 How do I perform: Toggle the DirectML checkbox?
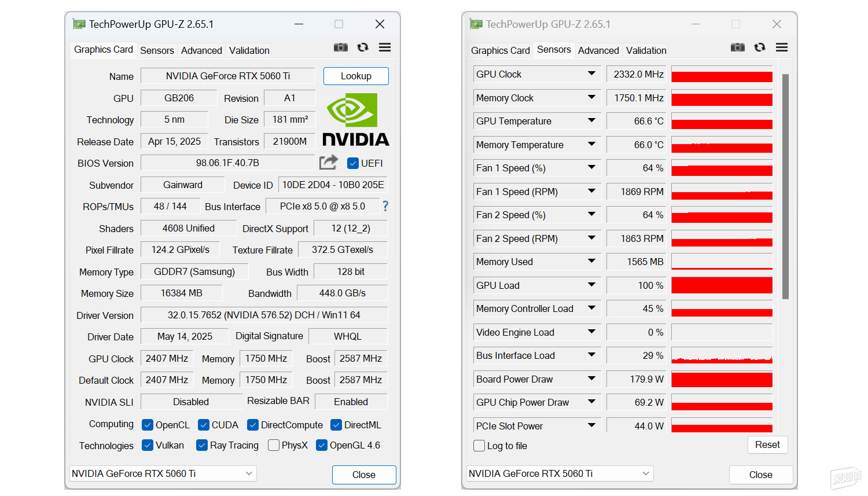tap(336, 425)
